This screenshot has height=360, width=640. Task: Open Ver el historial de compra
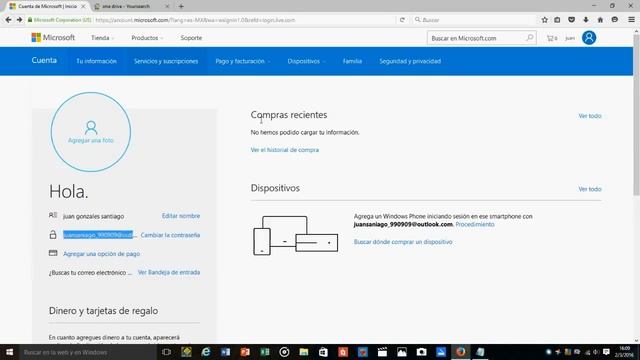point(284,150)
